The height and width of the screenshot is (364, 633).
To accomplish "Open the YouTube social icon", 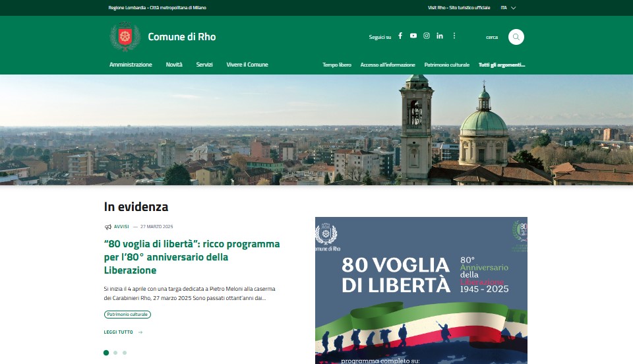I will click(413, 36).
